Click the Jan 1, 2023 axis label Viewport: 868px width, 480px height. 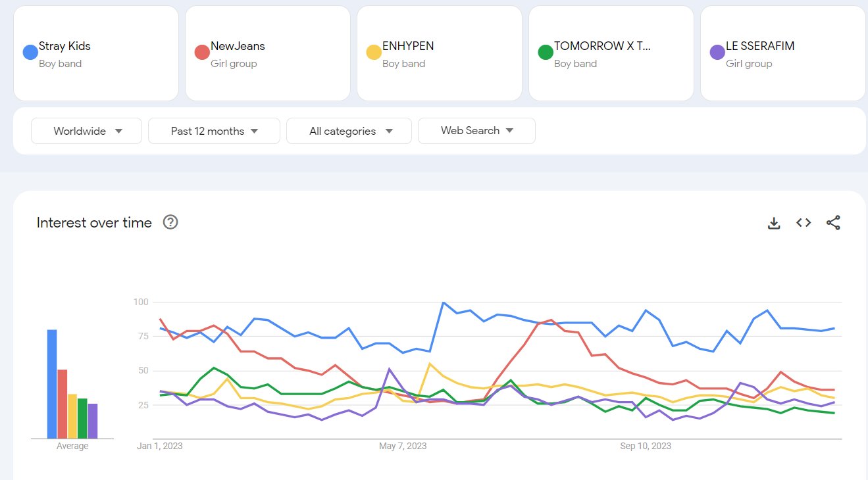[x=160, y=446]
